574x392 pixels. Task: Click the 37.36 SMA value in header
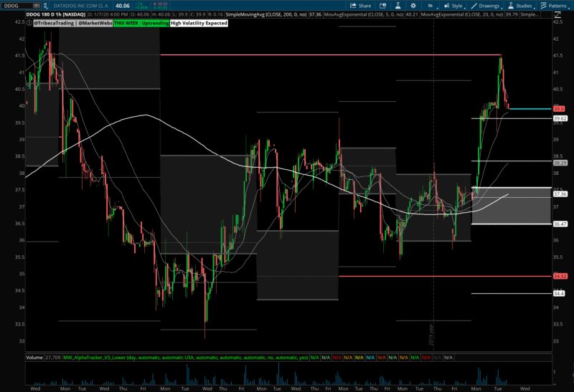pyautogui.click(x=315, y=14)
